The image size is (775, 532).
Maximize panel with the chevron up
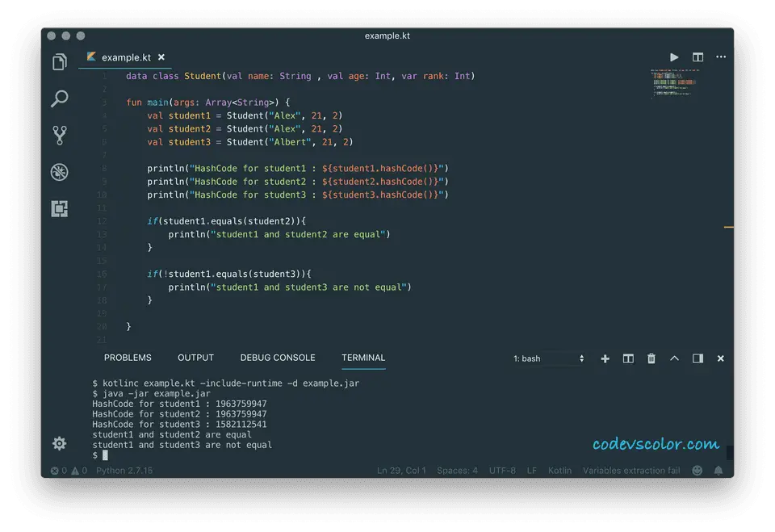tap(674, 358)
